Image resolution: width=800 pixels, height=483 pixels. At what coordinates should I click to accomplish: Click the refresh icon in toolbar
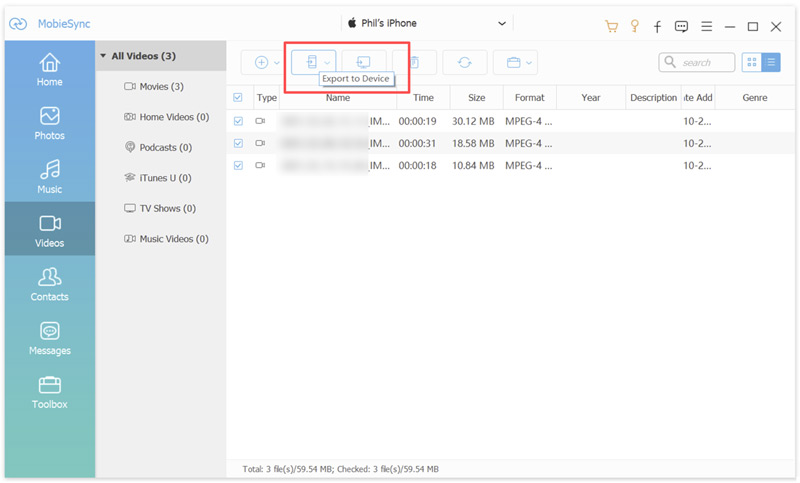pyautogui.click(x=465, y=62)
